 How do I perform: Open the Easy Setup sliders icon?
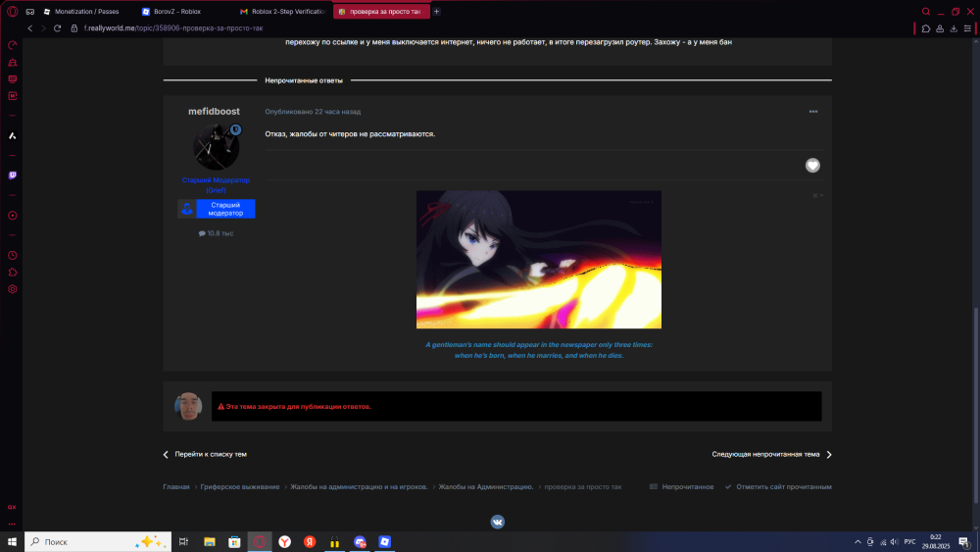(x=967, y=28)
